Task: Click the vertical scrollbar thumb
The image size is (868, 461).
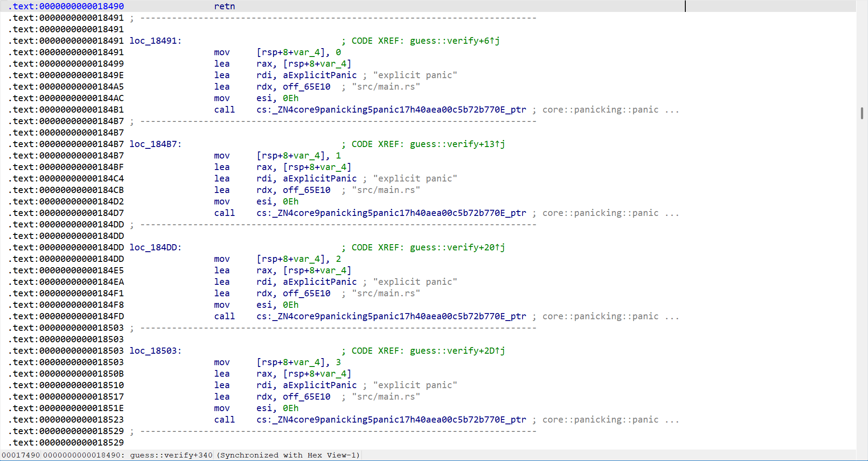Action: tap(862, 113)
